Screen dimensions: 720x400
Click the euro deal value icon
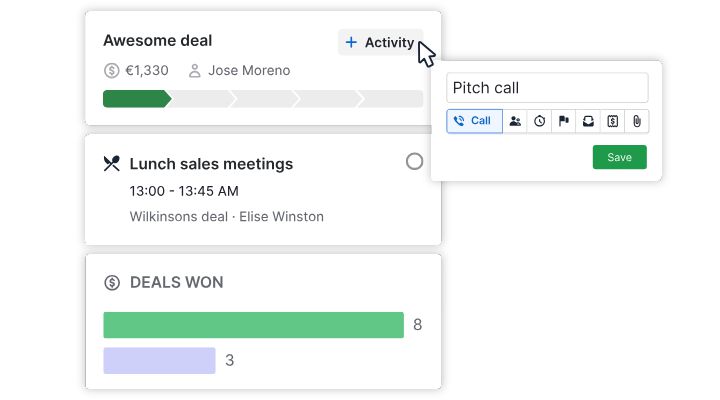(x=111, y=71)
